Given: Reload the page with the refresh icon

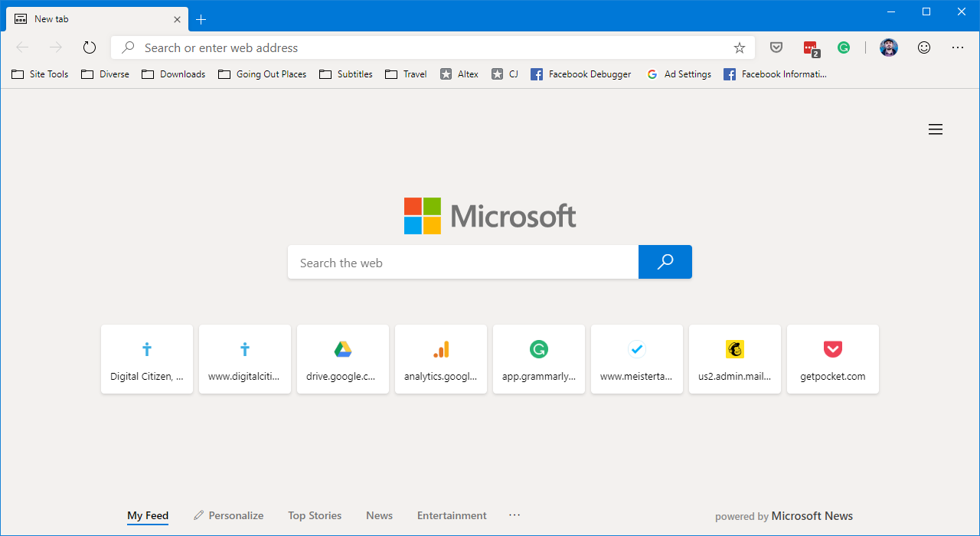Looking at the screenshot, I should (x=90, y=47).
